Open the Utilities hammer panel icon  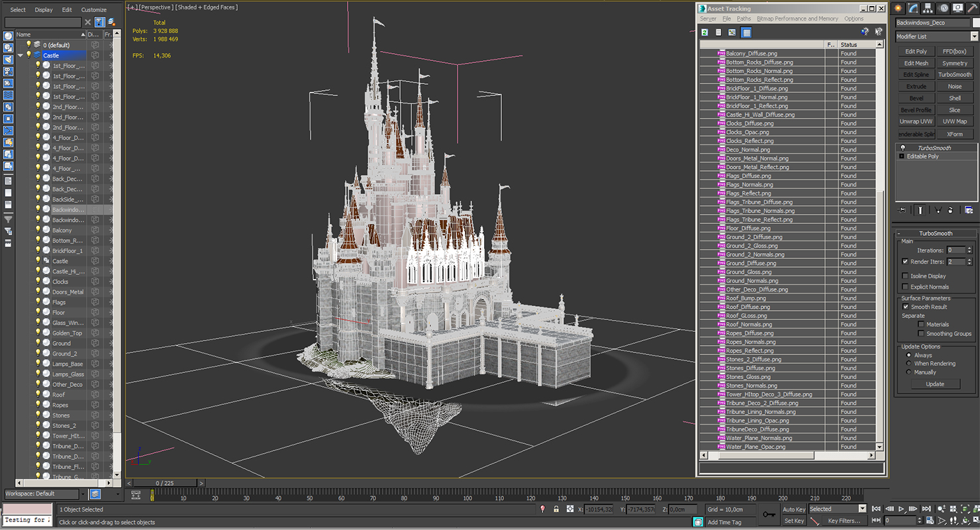tap(972, 8)
